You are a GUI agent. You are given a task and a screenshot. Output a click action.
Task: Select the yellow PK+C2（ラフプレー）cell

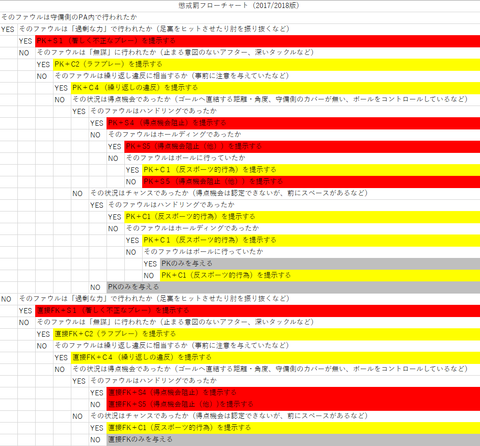(267, 64)
